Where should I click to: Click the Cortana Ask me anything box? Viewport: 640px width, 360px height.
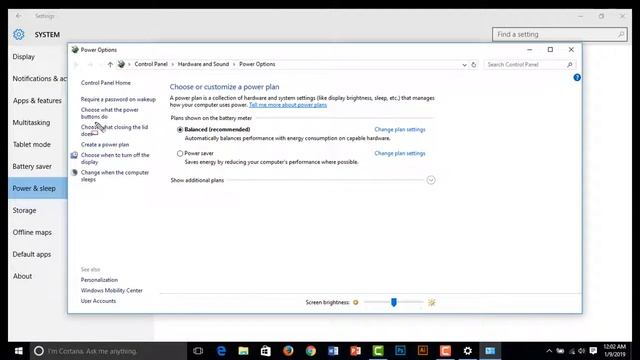pos(108,351)
